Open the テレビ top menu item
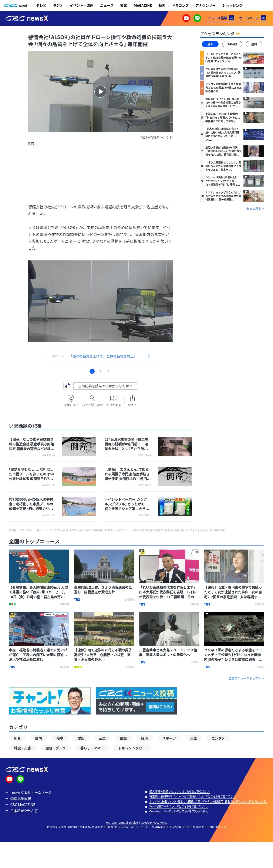The width and height of the screenshot is (273, 868). [x=41, y=5]
